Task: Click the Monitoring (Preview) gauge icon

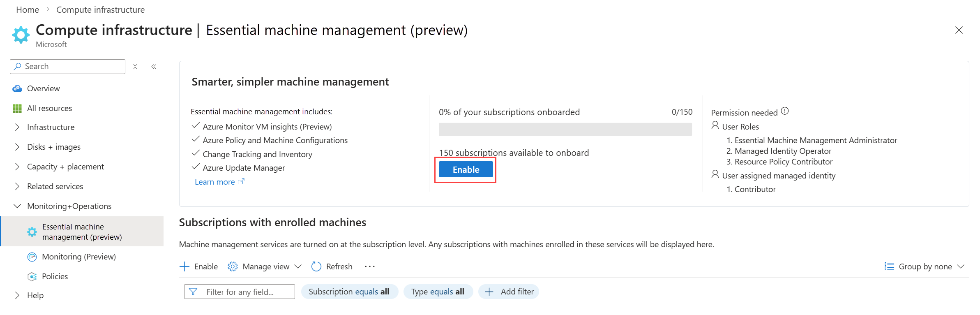Action: point(32,257)
